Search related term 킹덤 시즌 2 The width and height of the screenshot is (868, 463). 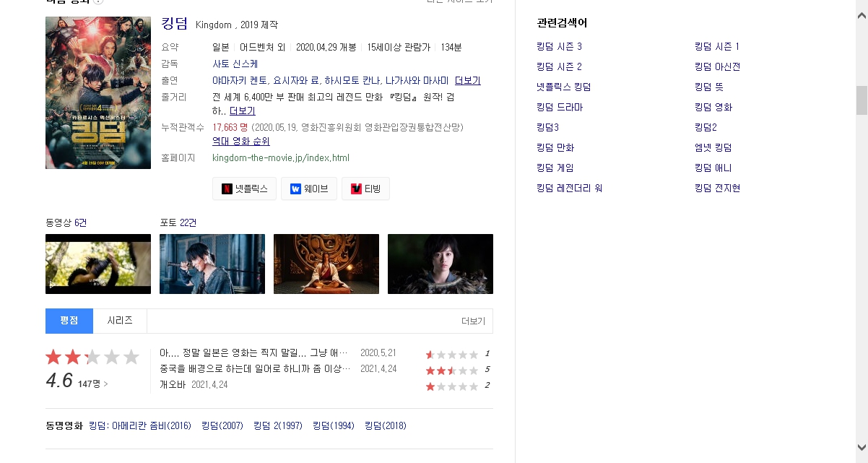(560, 67)
